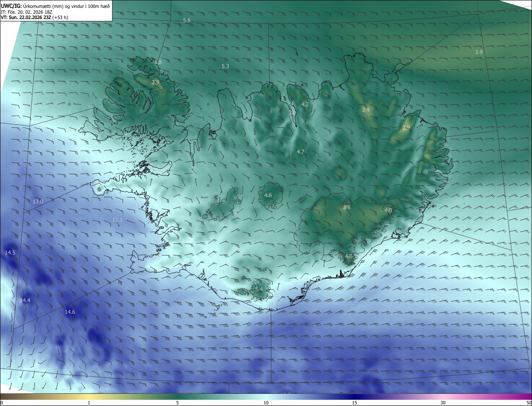Click the 3.9 value inside the Westfjords
This screenshot has width=532, height=406.
(x=155, y=83)
